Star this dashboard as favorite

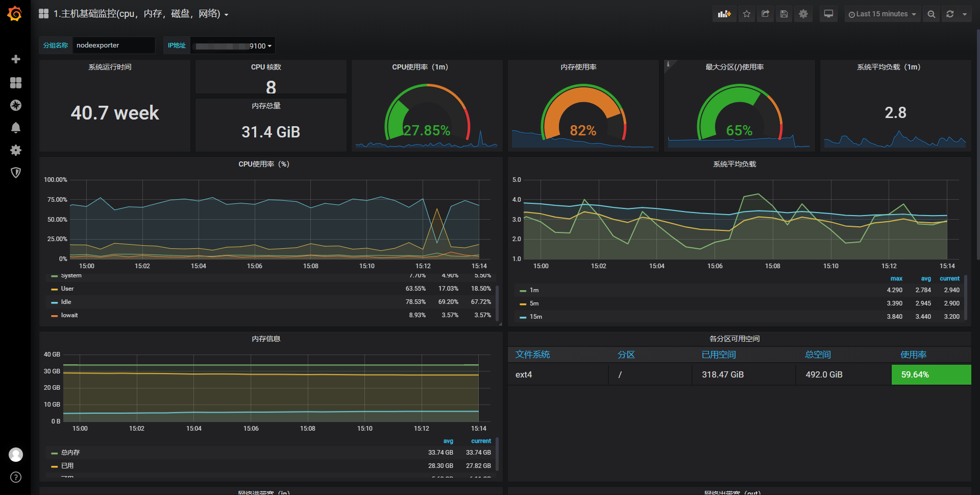pos(747,14)
